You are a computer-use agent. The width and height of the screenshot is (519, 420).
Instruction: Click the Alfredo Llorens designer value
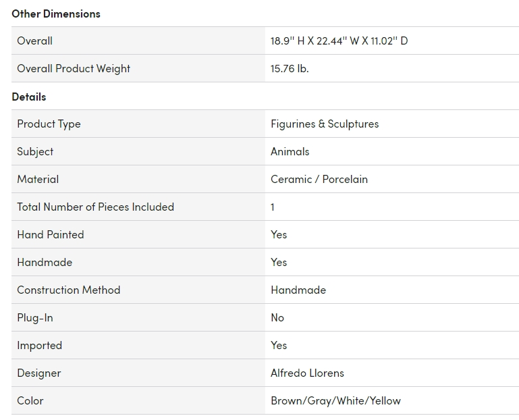tap(307, 373)
